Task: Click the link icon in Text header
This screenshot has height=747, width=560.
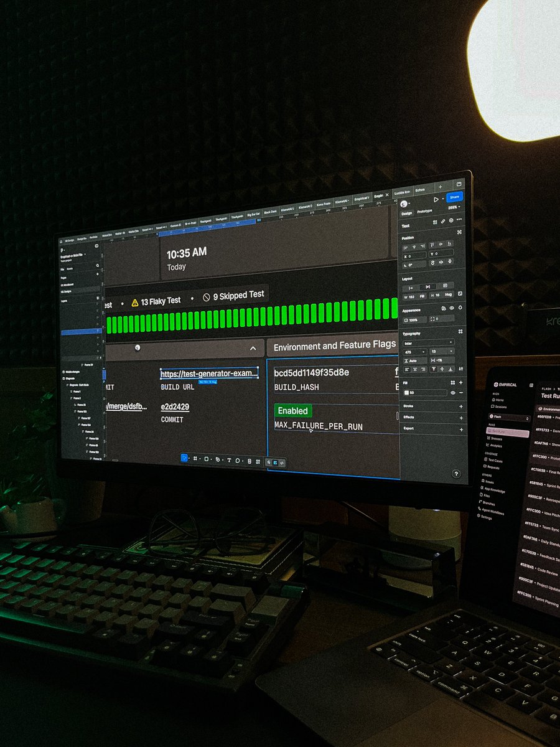Action: pos(443,221)
